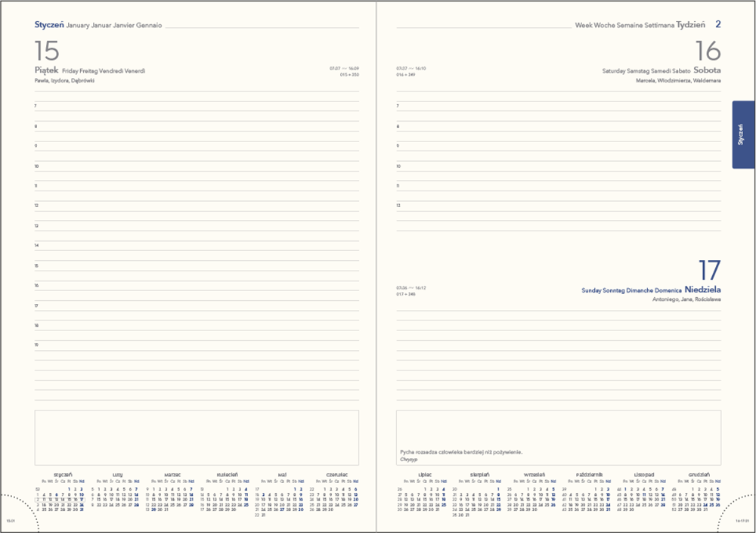Click hour 14 on the Friday page
The width and height of the screenshot is (756, 533).
[36, 246]
